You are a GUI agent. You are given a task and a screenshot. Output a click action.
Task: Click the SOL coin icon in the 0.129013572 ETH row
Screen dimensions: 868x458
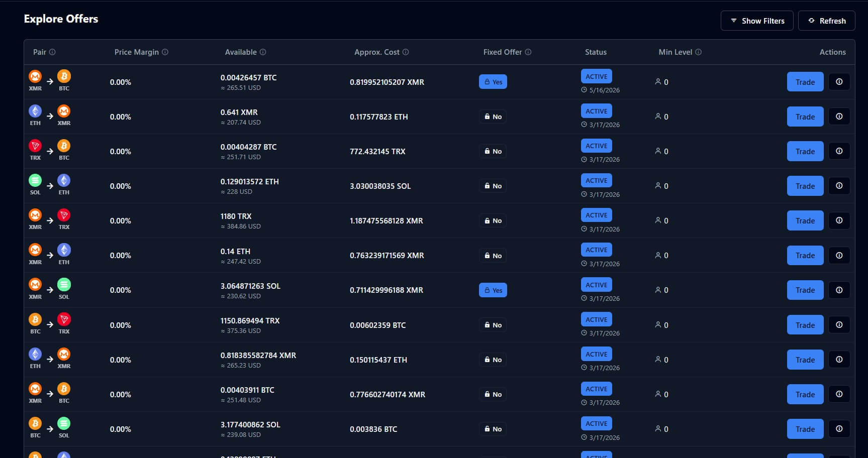click(x=35, y=180)
